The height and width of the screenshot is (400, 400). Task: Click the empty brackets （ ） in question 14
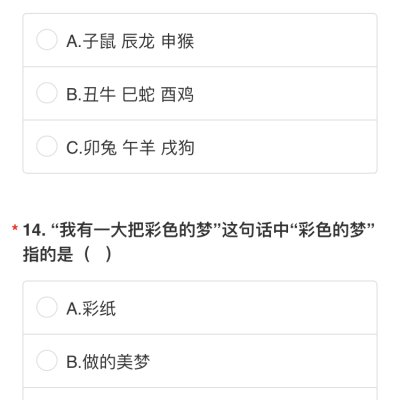click(98, 255)
